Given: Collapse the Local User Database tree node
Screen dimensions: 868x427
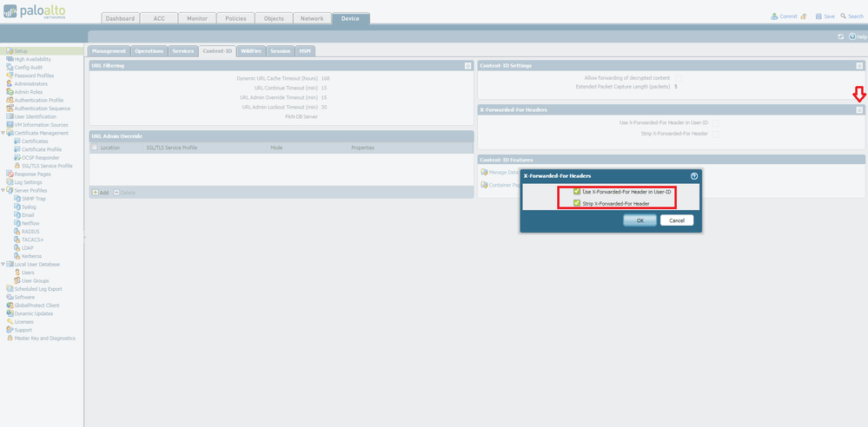Looking at the screenshot, I should (3, 265).
